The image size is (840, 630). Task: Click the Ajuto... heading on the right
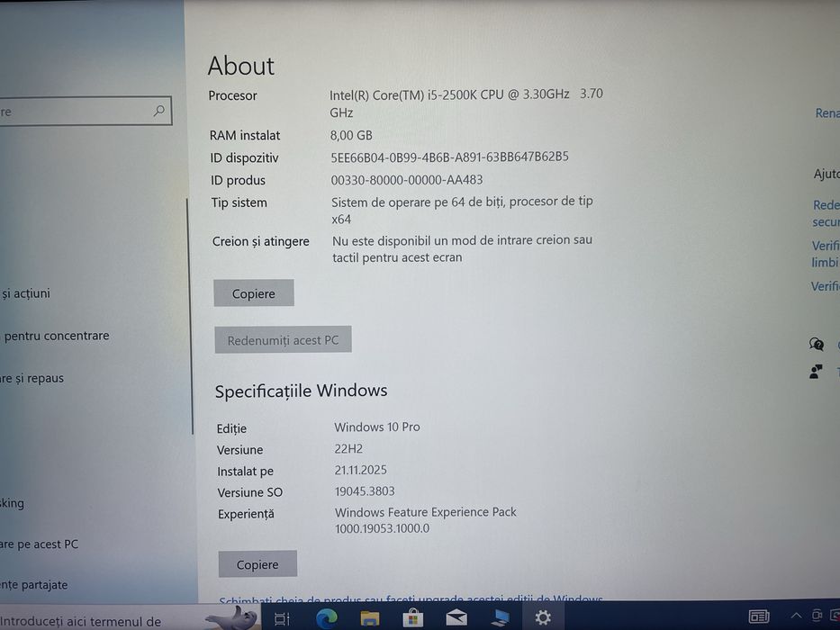[826, 174]
